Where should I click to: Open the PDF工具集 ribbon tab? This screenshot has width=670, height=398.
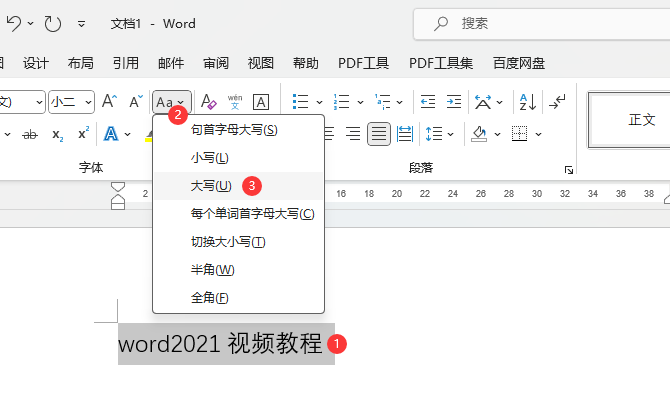coord(441,63)
